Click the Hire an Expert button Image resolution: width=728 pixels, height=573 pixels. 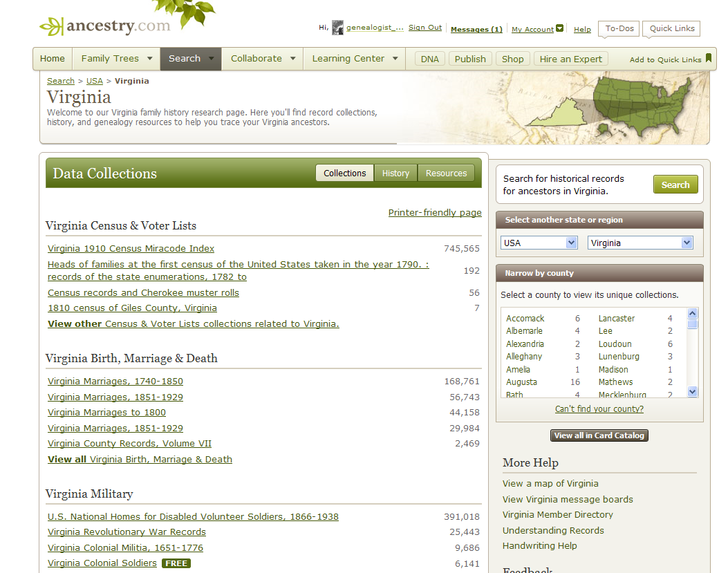pyautogui.click(x=570, y=59)
